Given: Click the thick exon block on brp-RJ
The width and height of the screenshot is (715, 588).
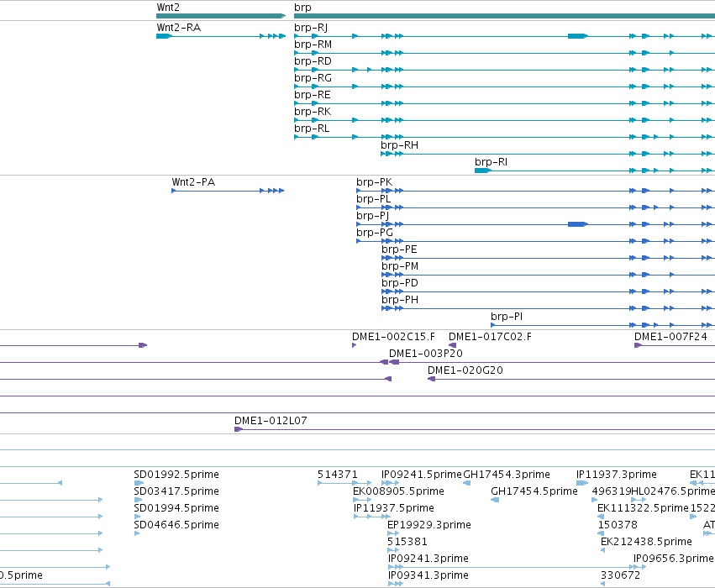Looking at the screenshot, I should point(577,36).
